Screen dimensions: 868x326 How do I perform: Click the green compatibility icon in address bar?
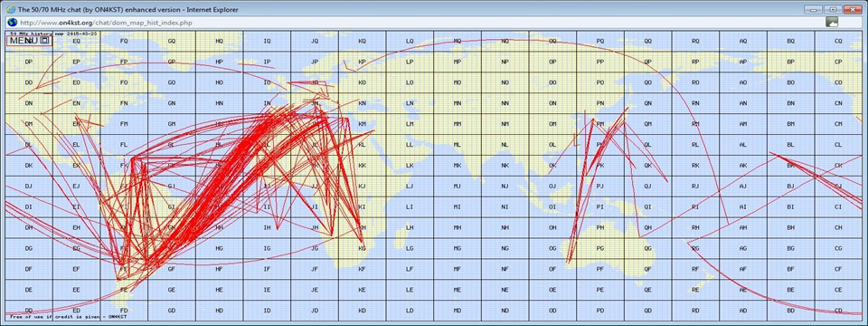point(832,22)
